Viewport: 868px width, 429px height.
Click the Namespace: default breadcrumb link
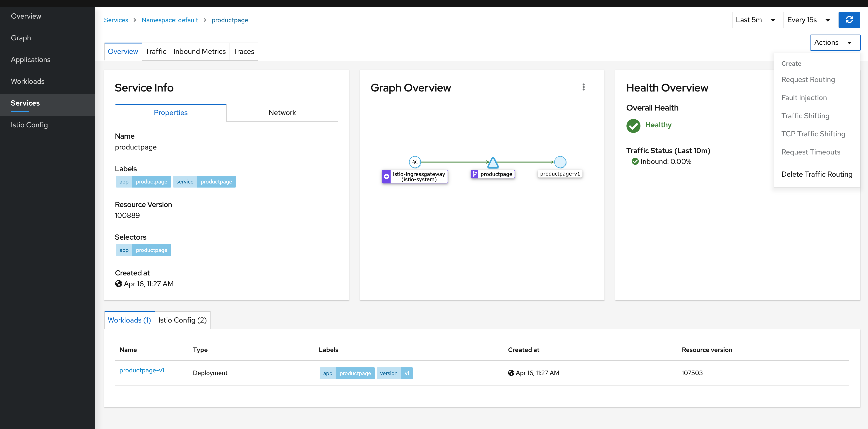[170, 20]
